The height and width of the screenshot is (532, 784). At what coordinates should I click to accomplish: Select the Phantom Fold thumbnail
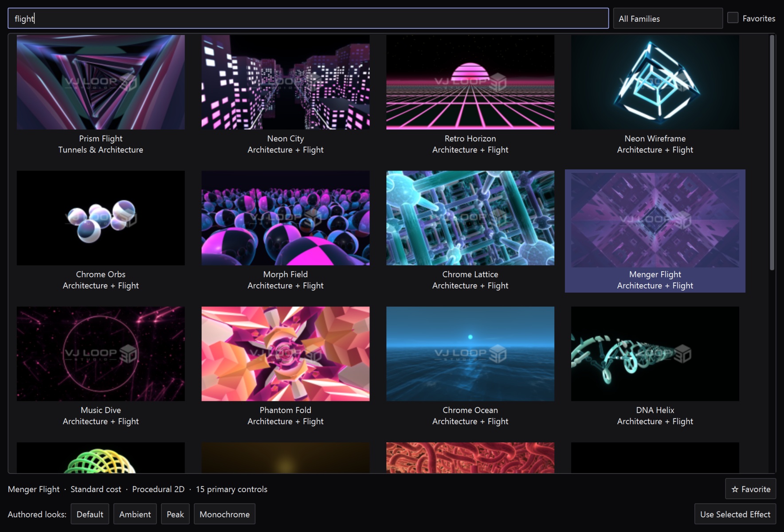(285, 354)
